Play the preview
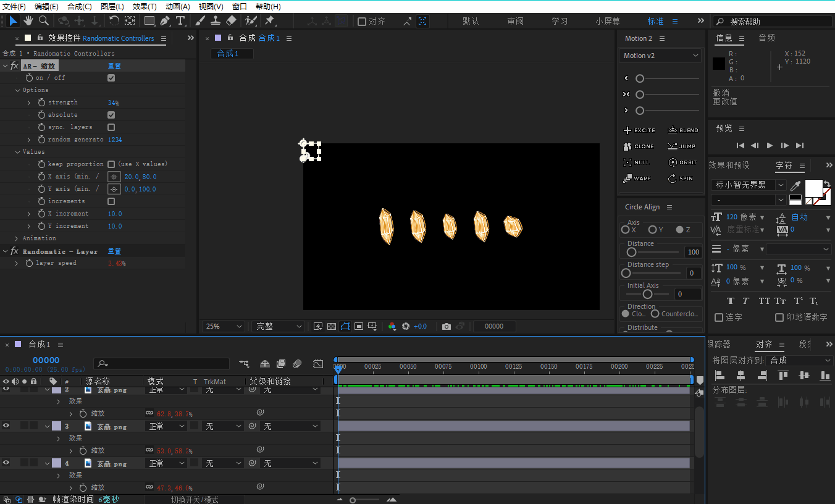 [770, 145]
